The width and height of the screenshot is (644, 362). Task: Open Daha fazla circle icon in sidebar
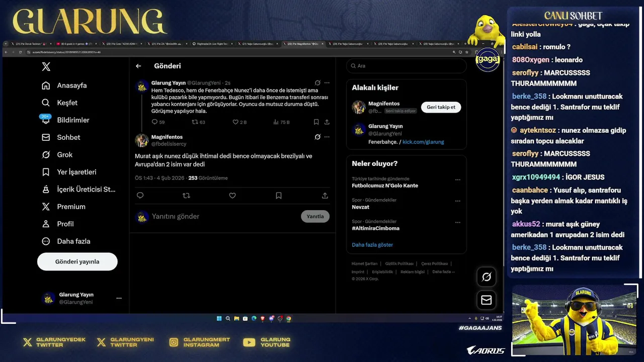[46, 241]
